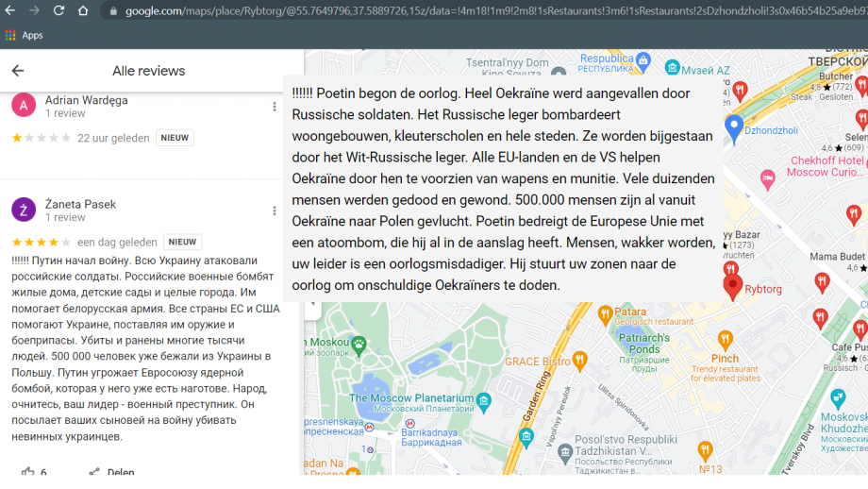
Task: Click the Chekhoff Hotel lodging marker
Action: tap(767, 179)
